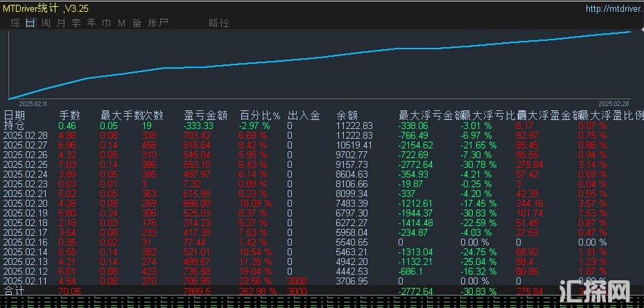Screen dimensions: 644x308
Task: Click the MTDriver统计 V3.25 title
Action: coord(46,8)
